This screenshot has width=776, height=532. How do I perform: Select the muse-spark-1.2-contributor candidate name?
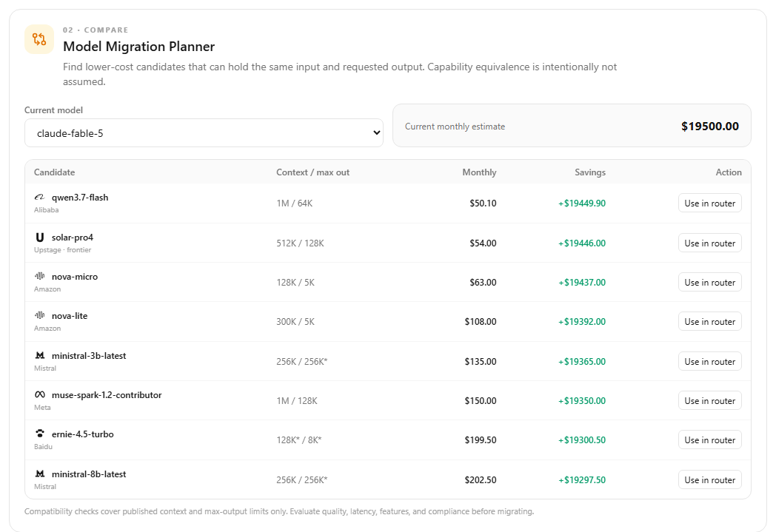107,394
